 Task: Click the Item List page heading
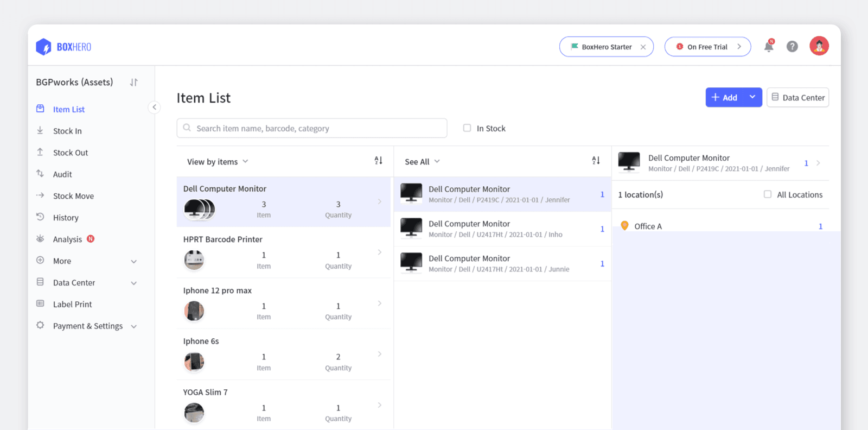[203, 98]
